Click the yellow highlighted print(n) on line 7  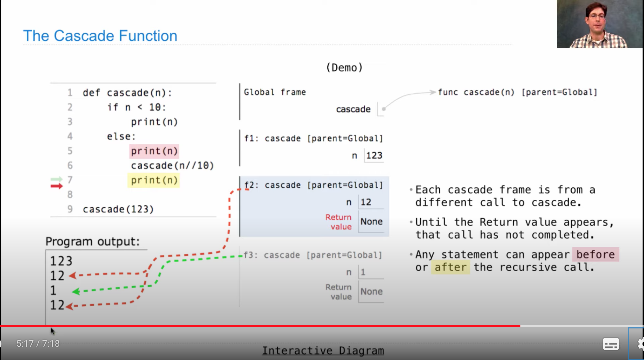click(x=154, y=180)
